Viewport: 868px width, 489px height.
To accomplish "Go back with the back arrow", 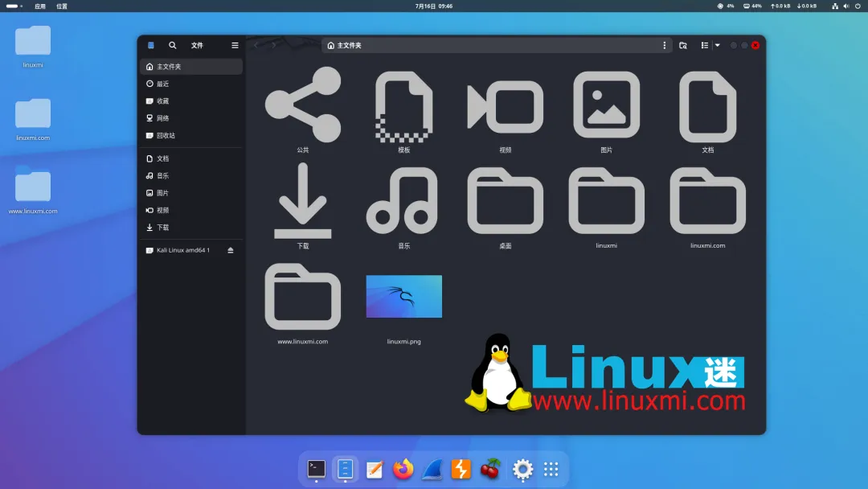I will pyautogui.click(x=256, y=45).
